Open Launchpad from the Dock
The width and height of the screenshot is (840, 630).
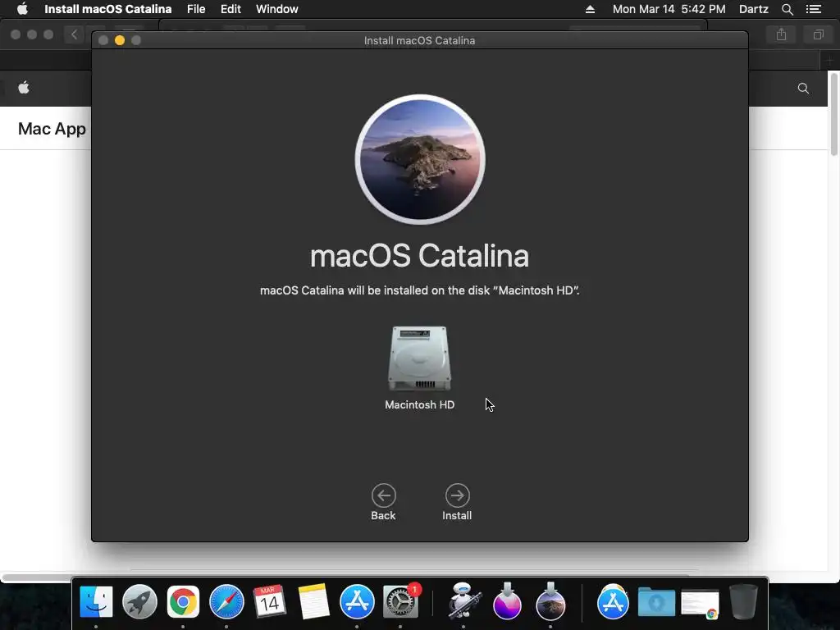coord(139,601)
